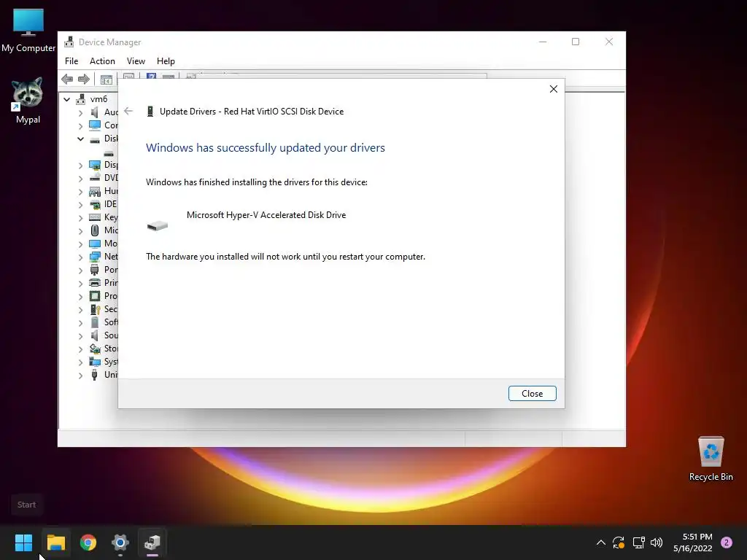Expand the DVD drives category chevron
The image size is (747, 560).
click(80, 179)
